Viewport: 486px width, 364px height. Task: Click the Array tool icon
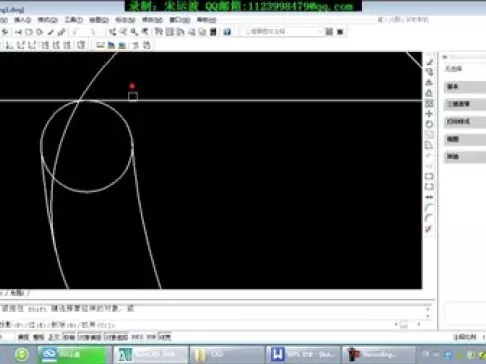coord(429,103)
